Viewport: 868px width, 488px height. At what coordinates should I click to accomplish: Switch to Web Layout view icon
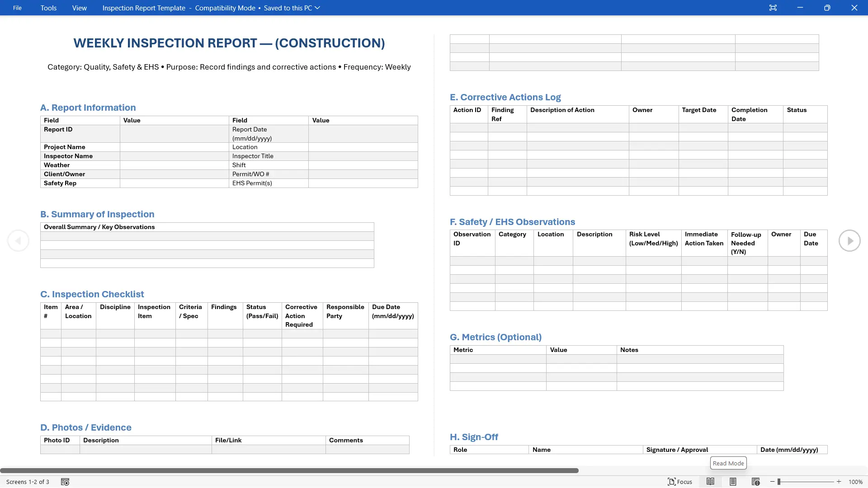coord(755,482)
